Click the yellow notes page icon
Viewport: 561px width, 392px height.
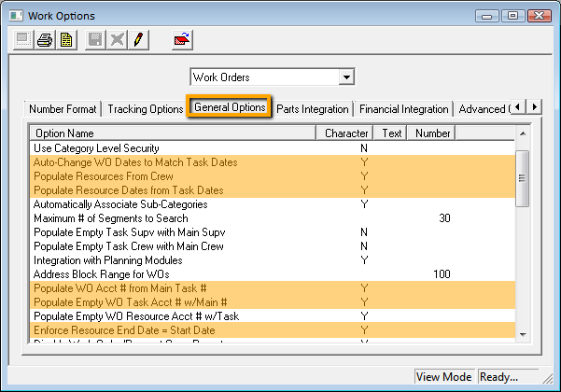coord(67,40)
